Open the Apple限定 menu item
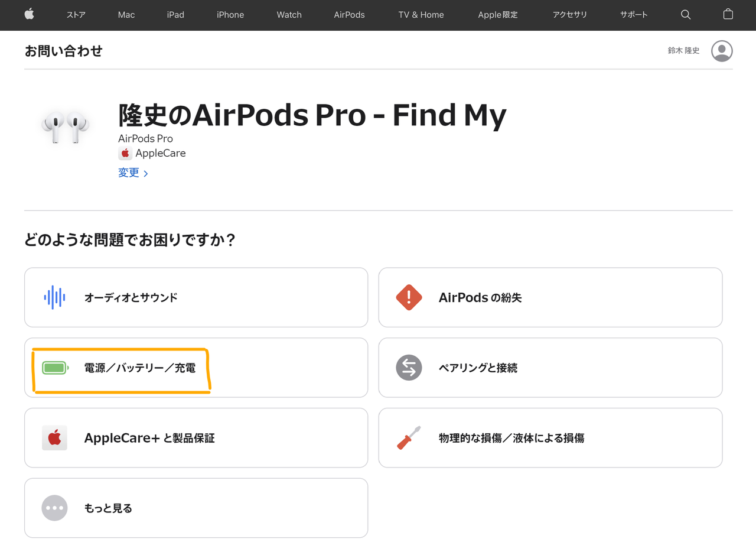This screenshot has width=756, height=555. tap(498, 15)
